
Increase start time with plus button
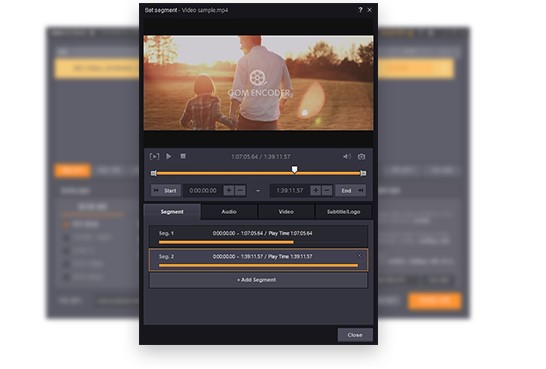click(x=229, y=190)
